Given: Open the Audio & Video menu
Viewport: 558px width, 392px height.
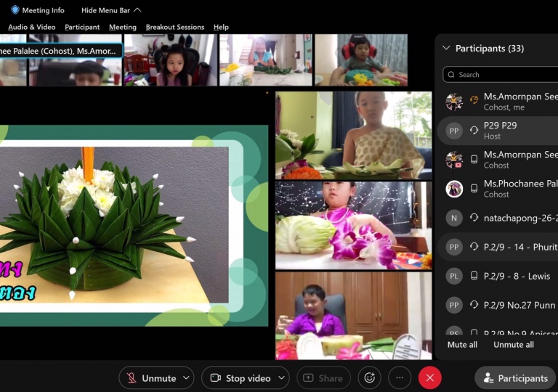Looking at the screenshot, I should pos(32,27).
